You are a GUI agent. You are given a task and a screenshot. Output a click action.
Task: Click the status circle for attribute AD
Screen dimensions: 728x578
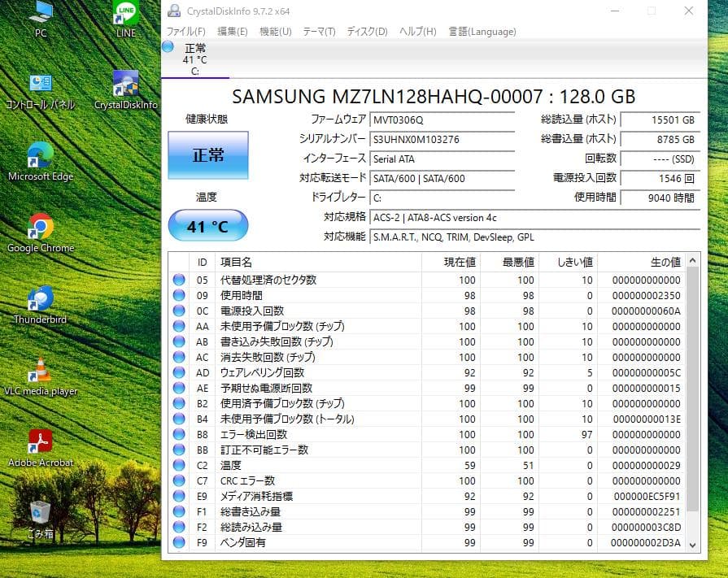point(179,372)
